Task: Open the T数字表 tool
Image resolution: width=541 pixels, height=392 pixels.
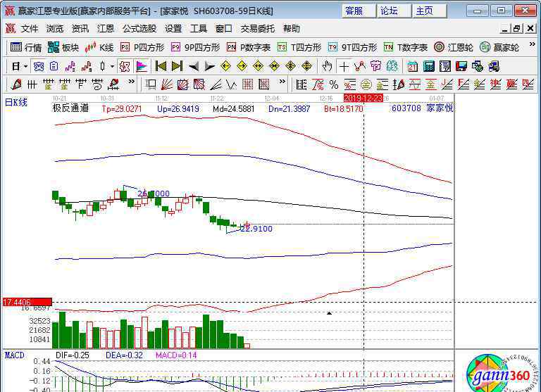Action: click(406, 47)
